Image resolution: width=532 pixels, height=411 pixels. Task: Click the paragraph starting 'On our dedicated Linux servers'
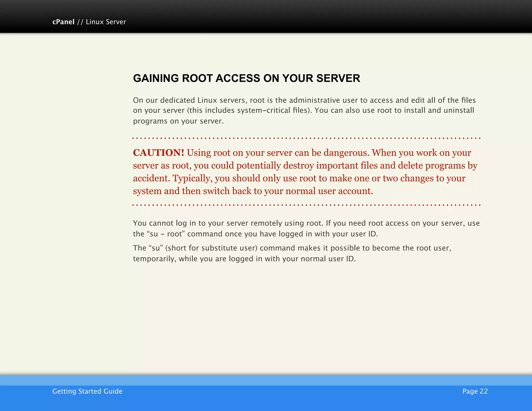tap(304, 111)
